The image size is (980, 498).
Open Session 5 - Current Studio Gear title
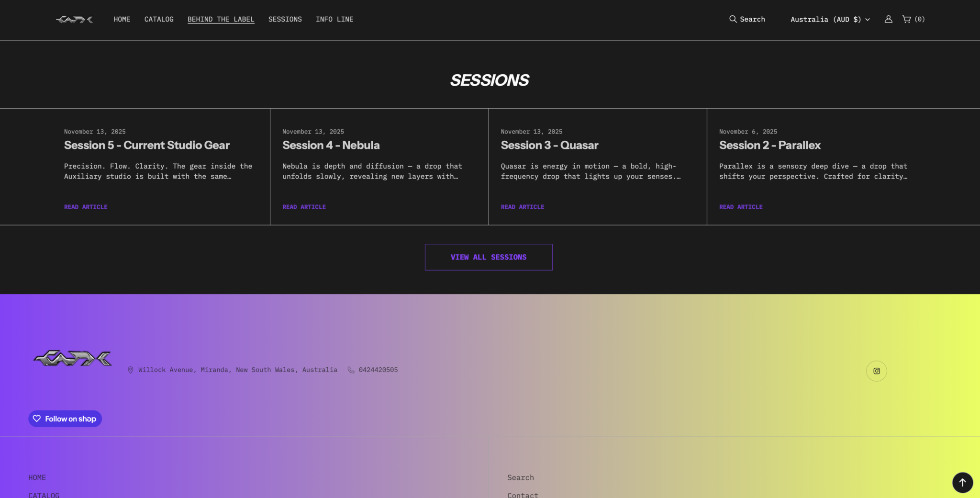coord(146,145)
